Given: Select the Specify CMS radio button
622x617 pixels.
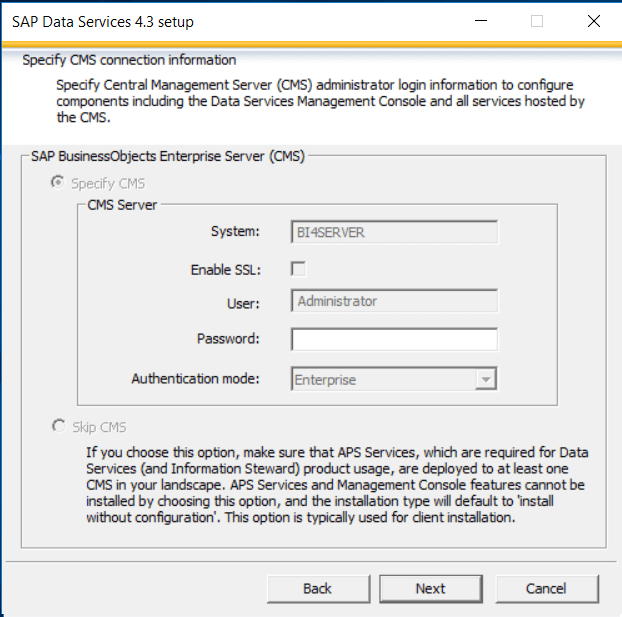Looking at the screenshot, I should click(x=58, y=183).
